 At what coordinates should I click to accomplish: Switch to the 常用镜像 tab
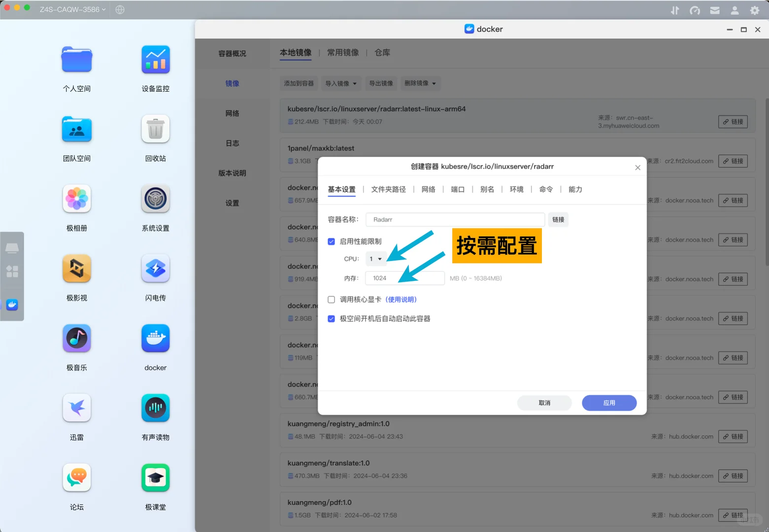click(343, 53)
